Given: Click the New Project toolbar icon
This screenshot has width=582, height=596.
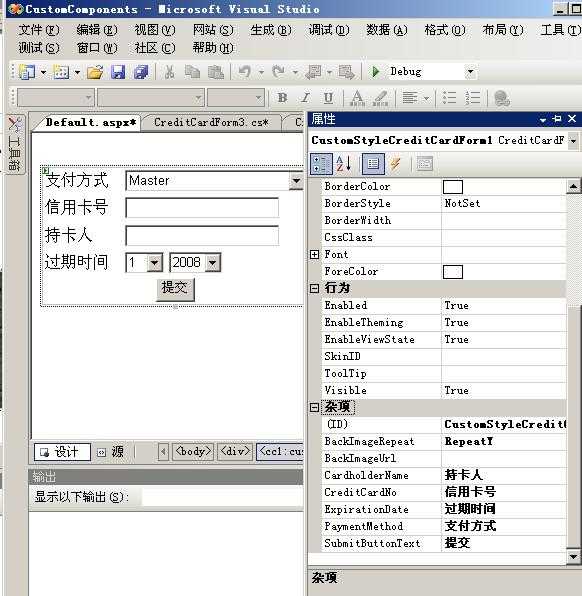Looking at the screenshot, I should click(x=27, y=72).
